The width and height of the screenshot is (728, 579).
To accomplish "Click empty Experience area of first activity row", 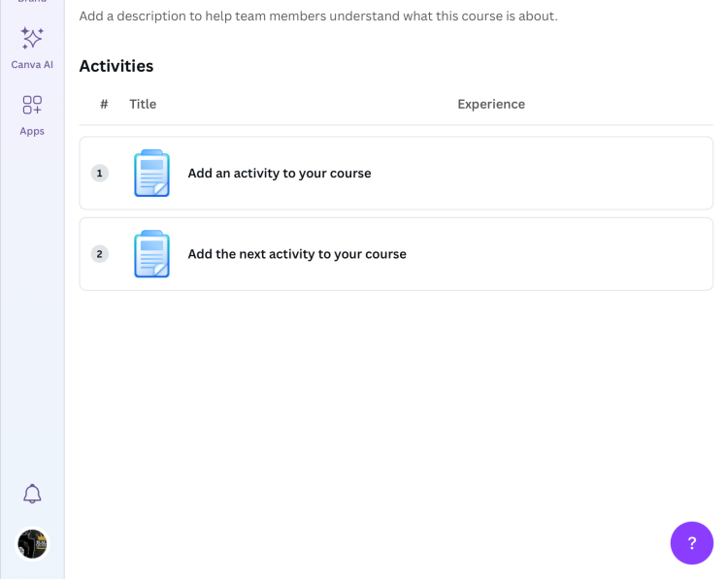I will [544, 174].
